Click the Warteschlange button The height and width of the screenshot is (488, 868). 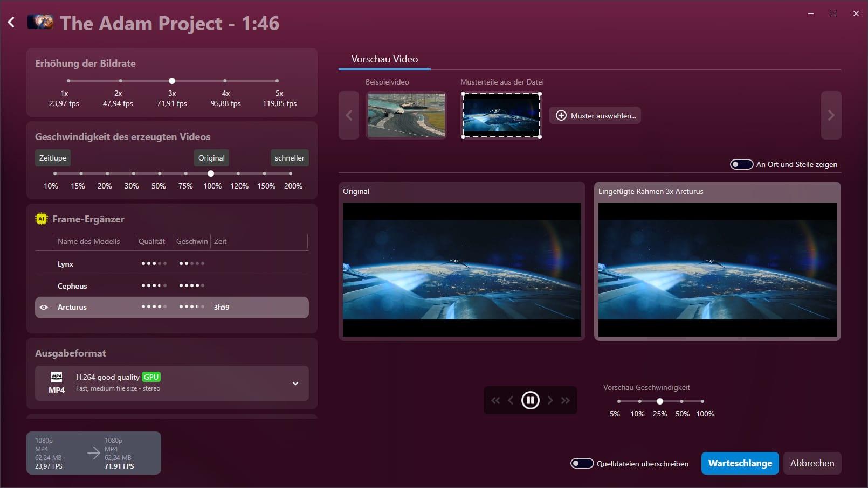tap(740, 463)
